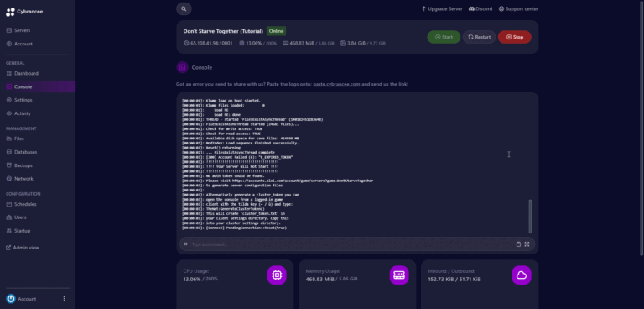This screenshot has height=309, width=644.
Task: Click the account avatar at bottom left
Action: pos(11,299)
